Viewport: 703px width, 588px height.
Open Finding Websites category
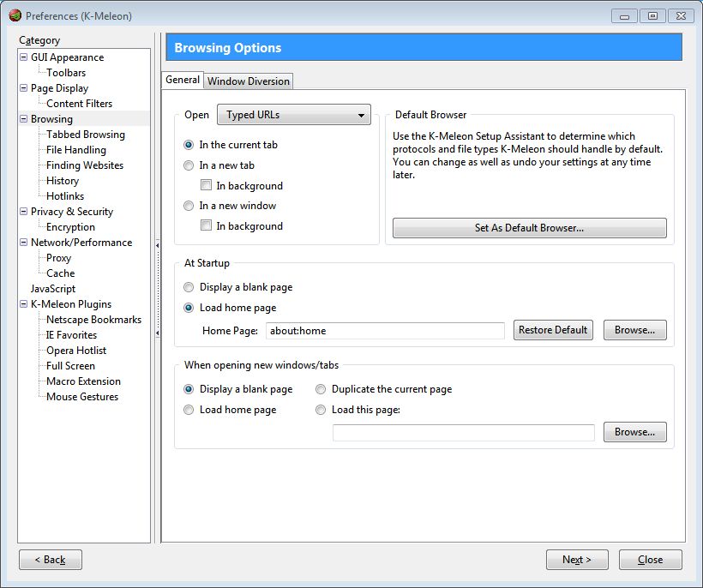[85, 165]
